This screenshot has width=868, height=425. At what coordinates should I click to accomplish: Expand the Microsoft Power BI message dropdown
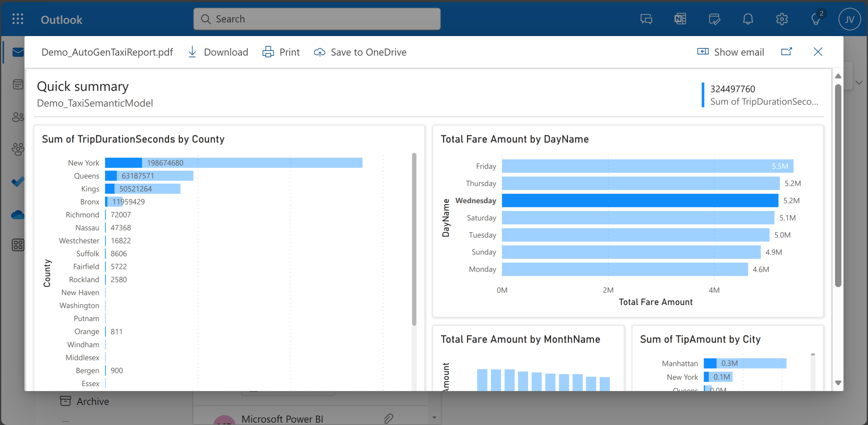click(x=434, y=418)
